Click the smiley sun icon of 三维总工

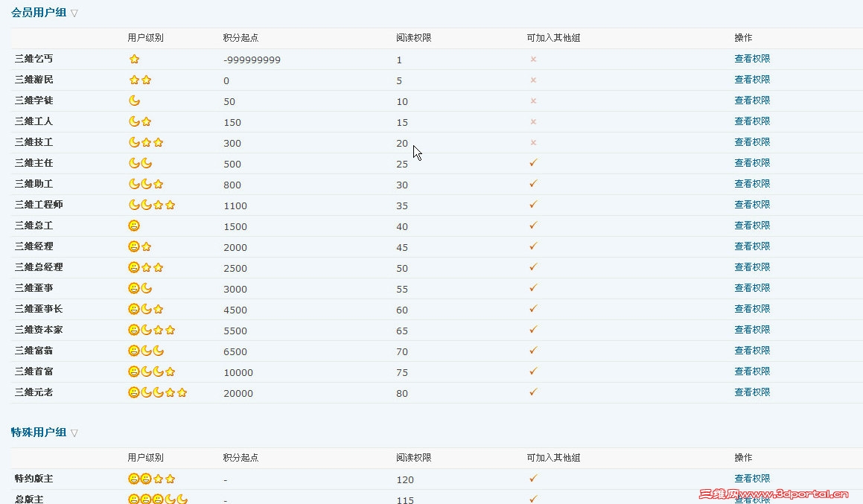click(134, 226)
